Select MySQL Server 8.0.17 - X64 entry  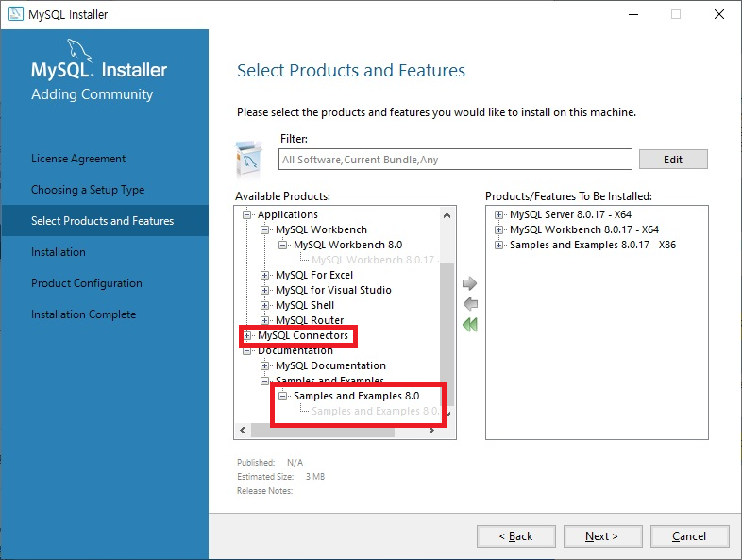570,214
